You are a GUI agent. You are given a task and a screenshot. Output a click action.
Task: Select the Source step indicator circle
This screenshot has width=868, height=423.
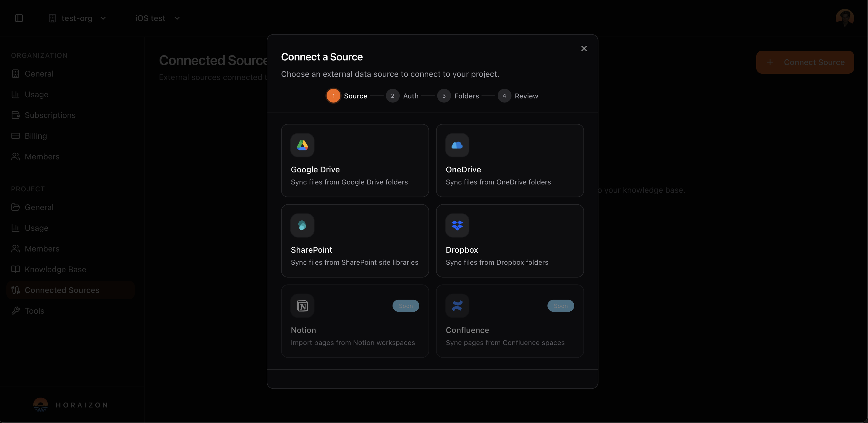pos(333,96)
